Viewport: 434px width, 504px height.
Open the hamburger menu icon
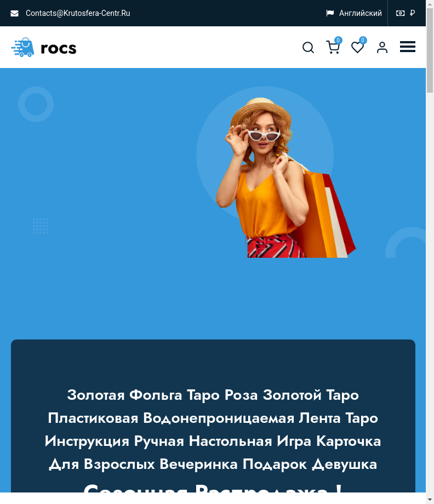(407, 47)
